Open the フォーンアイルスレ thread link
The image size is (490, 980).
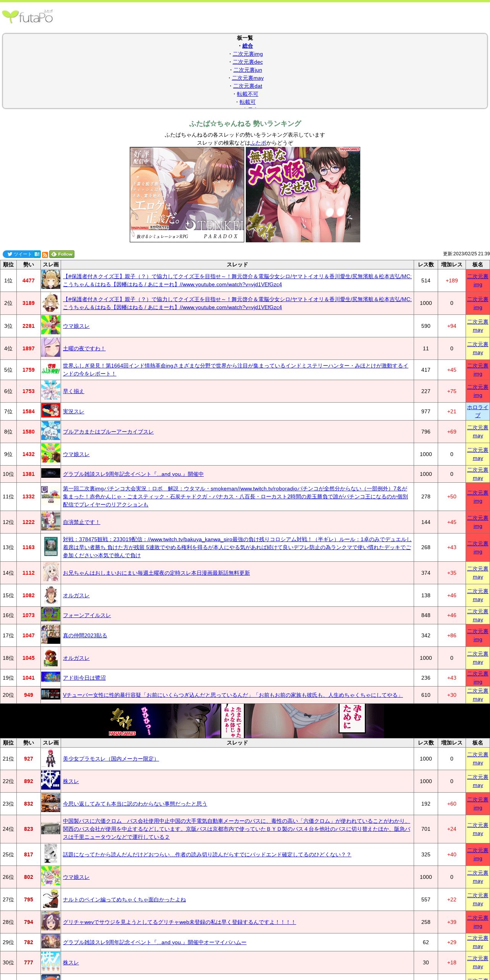[x=87, y=615]
